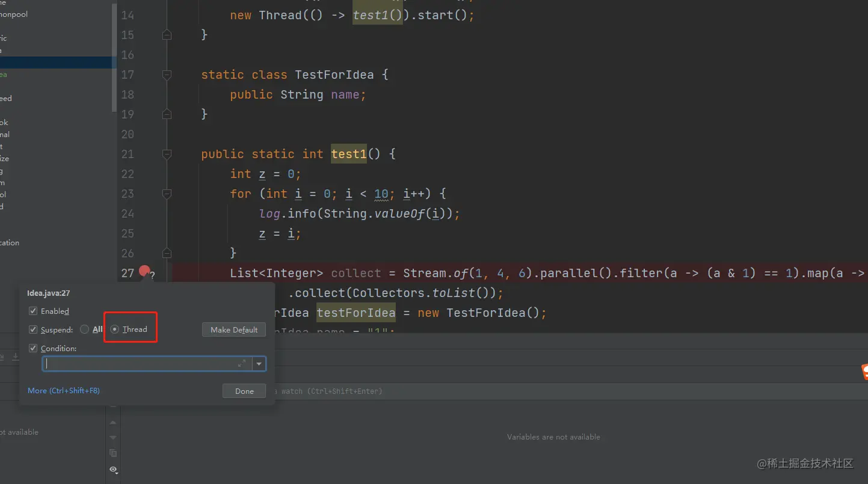The height and width of the screenshot is (484, 868).
Task: Click 'test1' in the method declaration line 21
Action: 349,154
